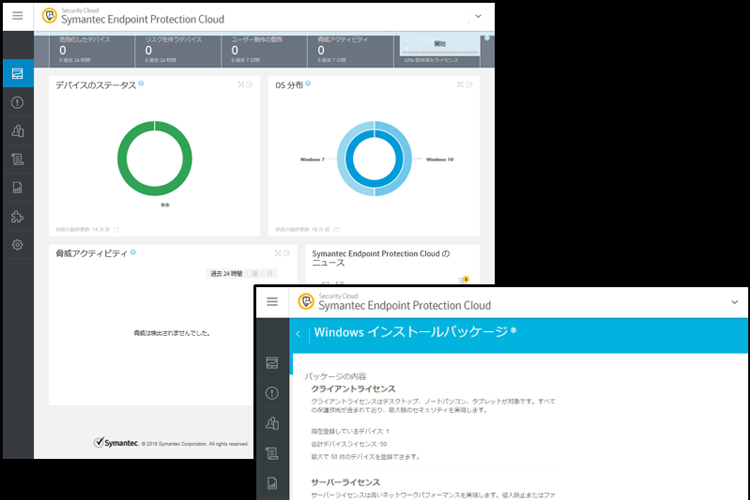Open the 脅威アクティビティ summary tile in the top bar

pos(350,51)
